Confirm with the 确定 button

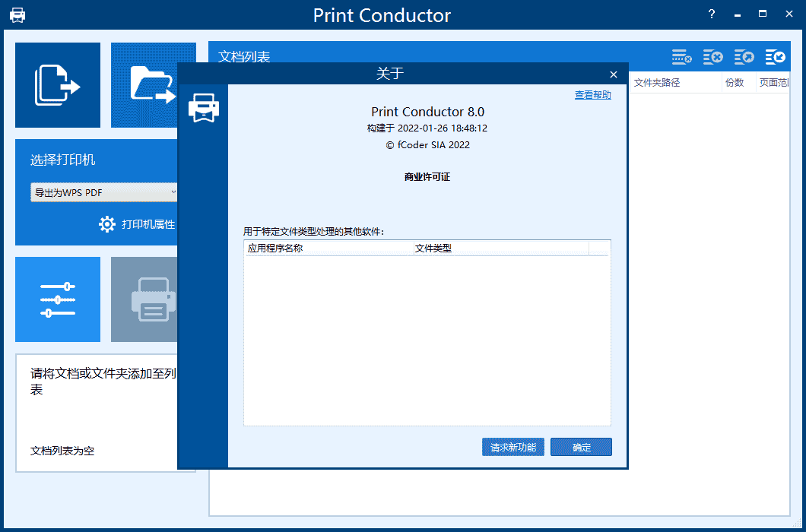[581, 447]
